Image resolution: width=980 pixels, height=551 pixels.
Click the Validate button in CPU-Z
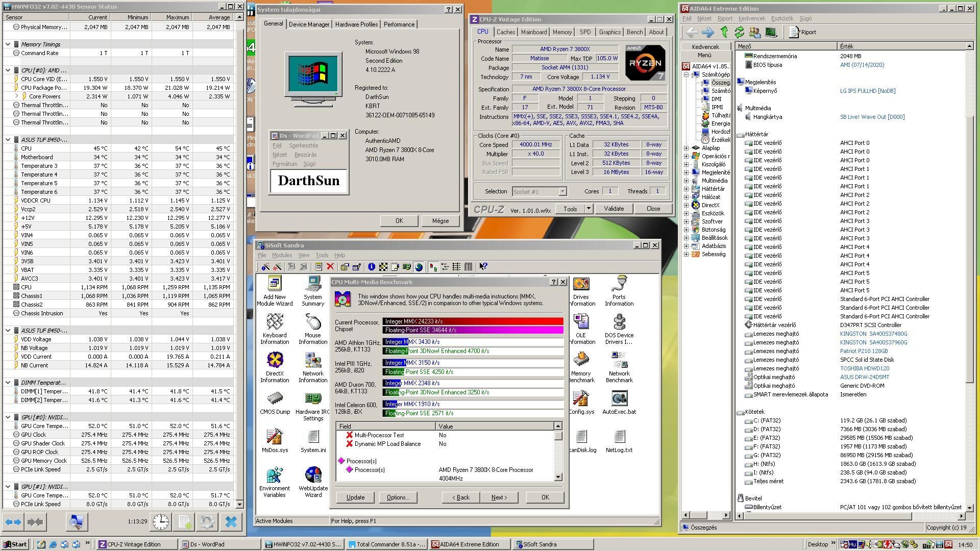614,209
